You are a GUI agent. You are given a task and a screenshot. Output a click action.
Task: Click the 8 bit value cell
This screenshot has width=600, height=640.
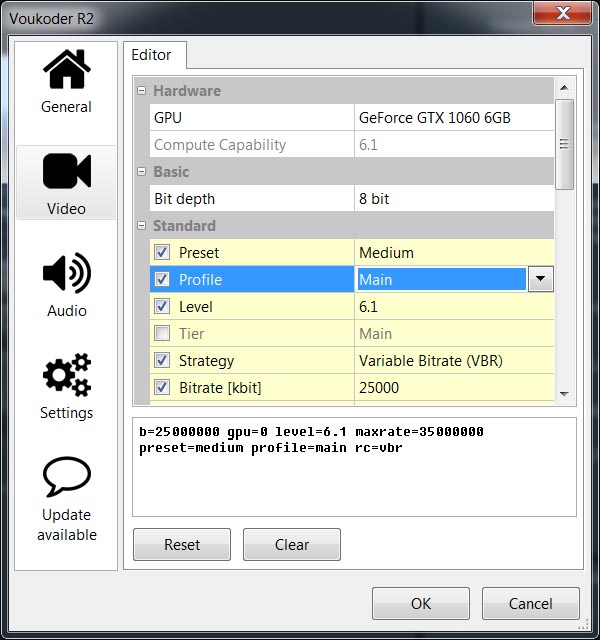pyautogui.click(x=454, y=198)
